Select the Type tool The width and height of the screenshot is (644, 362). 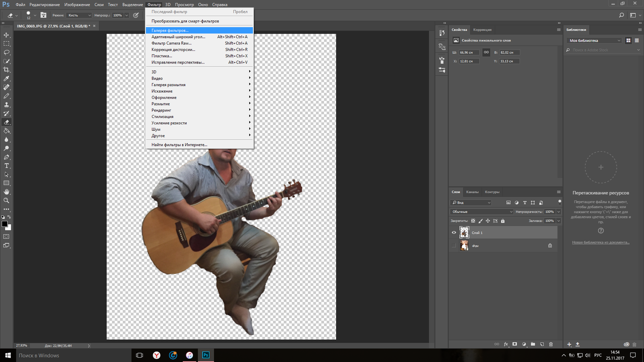click(6, 166)
